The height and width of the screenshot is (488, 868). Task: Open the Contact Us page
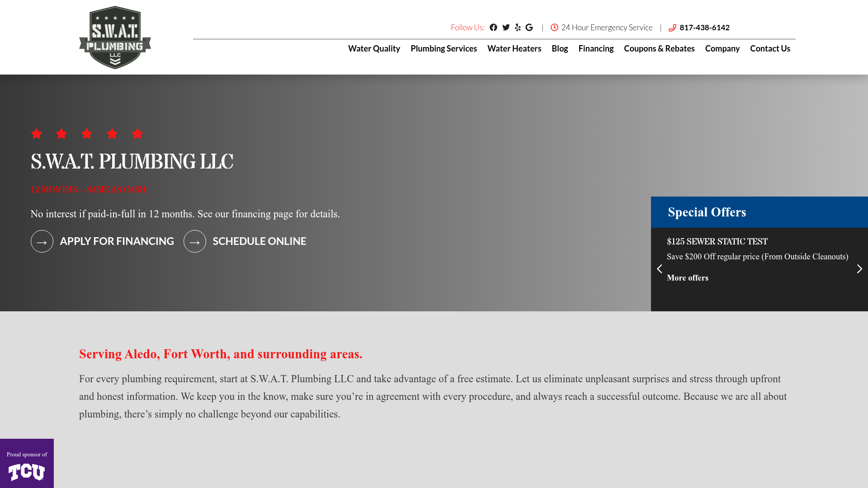(770, 48)
